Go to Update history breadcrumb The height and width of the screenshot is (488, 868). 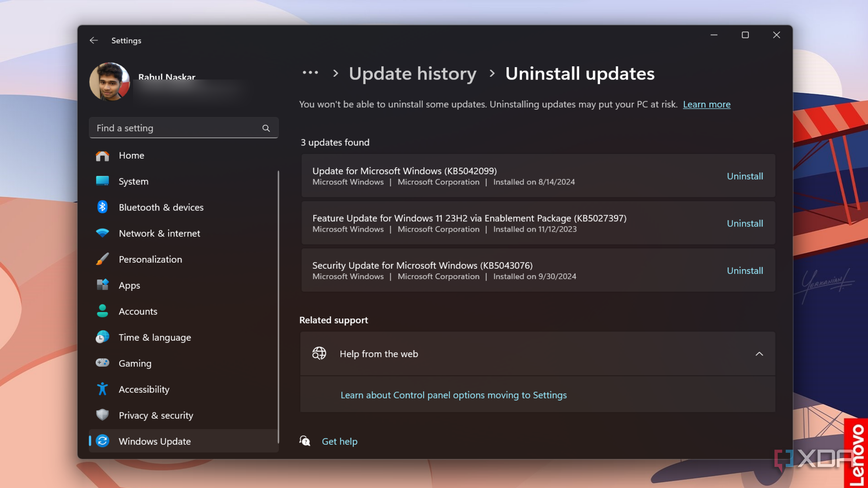click(412, 74)
